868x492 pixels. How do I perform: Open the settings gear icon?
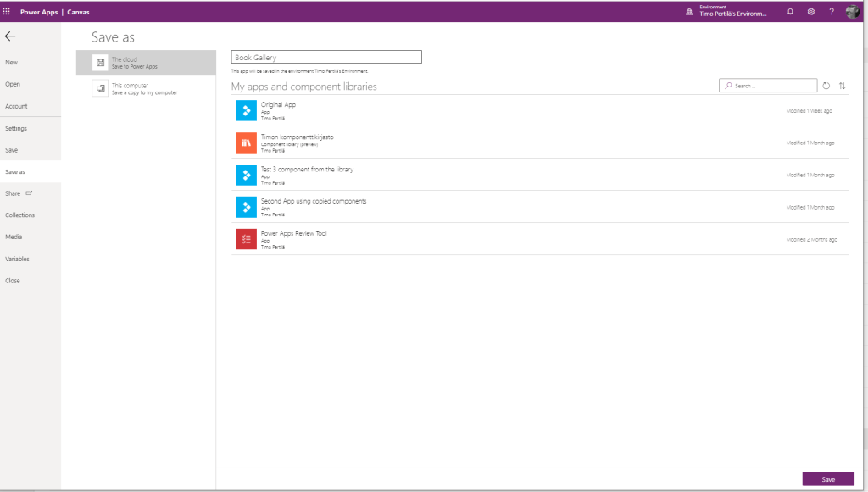[811, 12]
